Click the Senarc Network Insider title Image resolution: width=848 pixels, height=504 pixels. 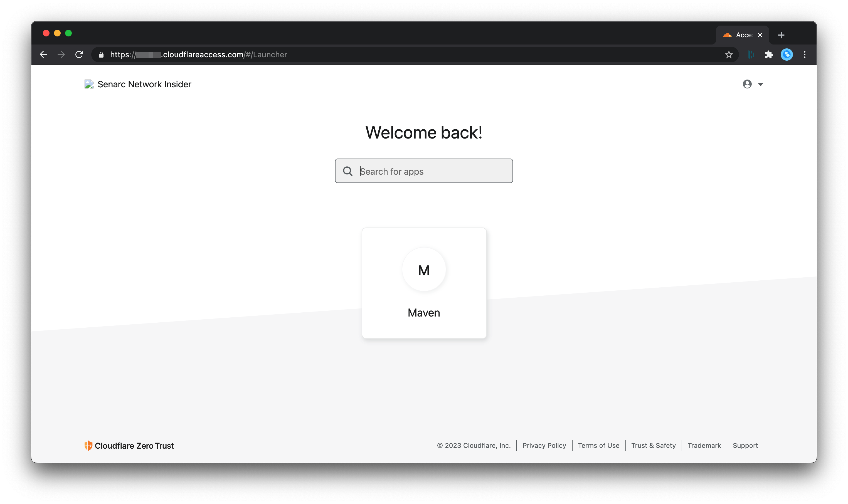click(144, 84)
